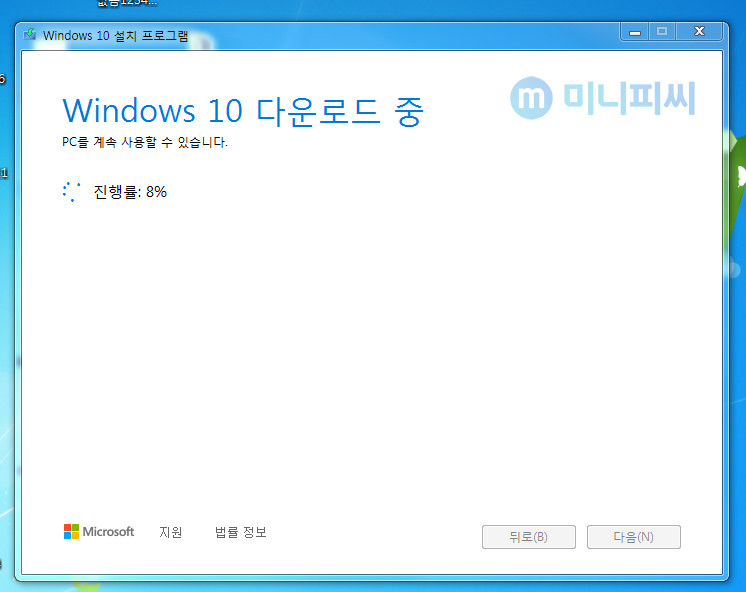Viewport: 746px width, 592px height.
Task: Open the 법률 정보 (Legal) link
Action: click(x=240, y=532)
